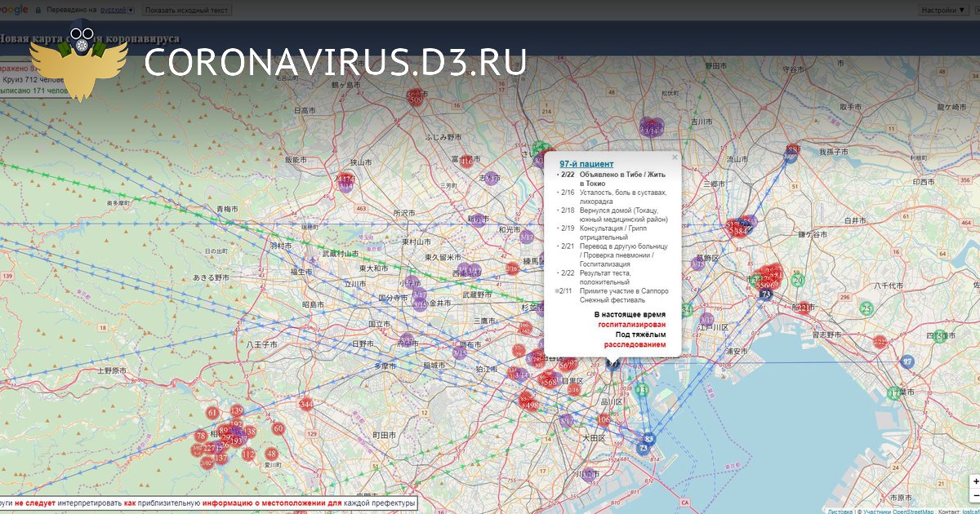Open the red marker numbered 138
This screenshot has width=980, height=514.
250,432
